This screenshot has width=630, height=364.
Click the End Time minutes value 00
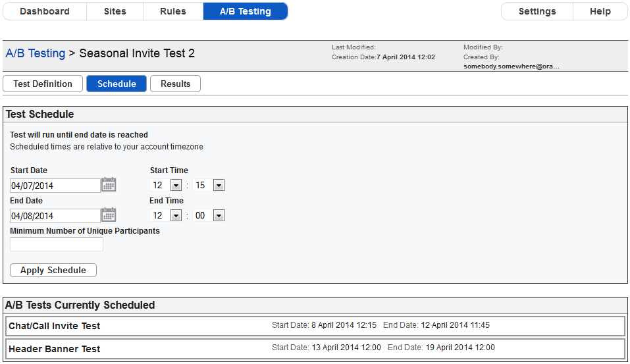tap(200, 216)
